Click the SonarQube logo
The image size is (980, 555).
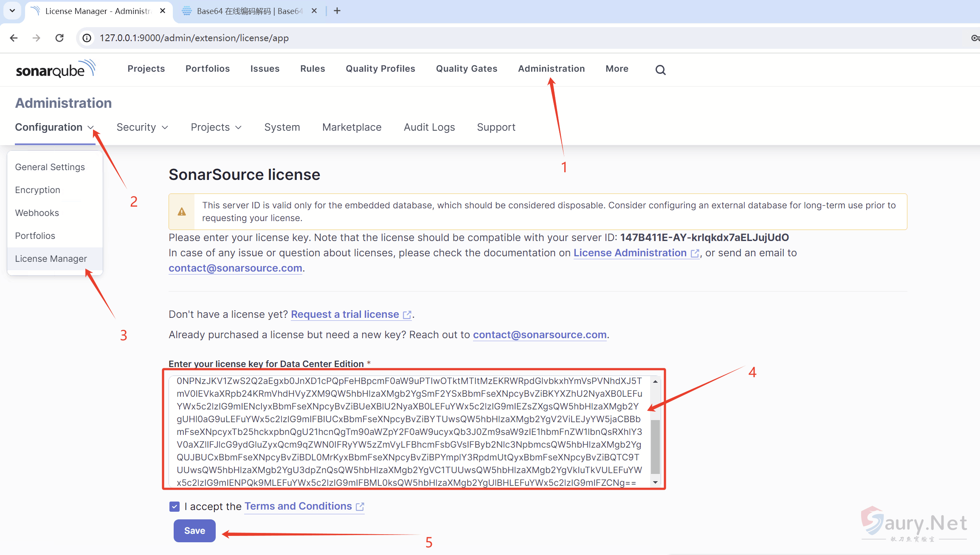(x=55, y=69)
